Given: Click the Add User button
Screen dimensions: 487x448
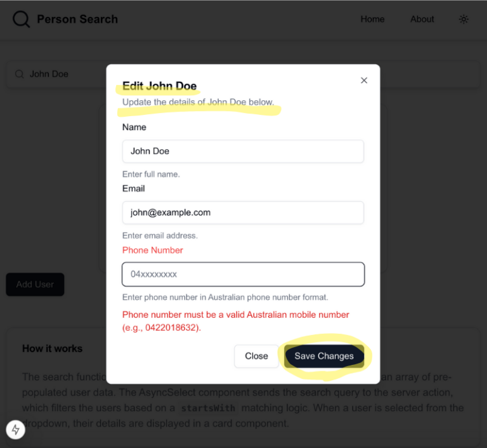Looking at the screenshot, I should point(35,284).
